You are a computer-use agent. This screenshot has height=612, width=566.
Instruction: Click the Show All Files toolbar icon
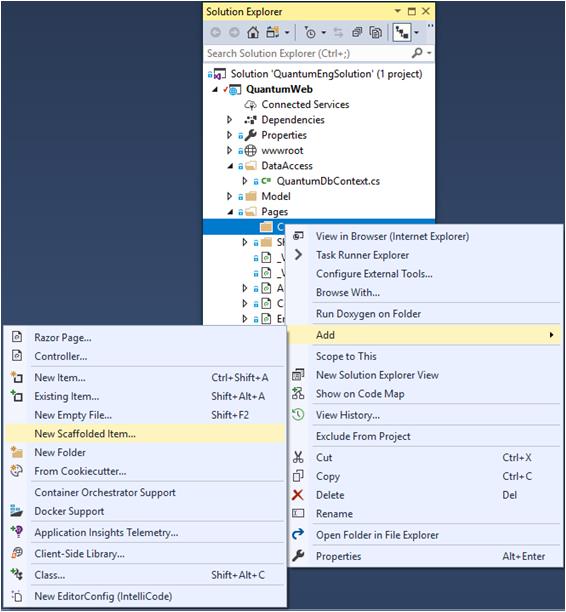coord(376,32)
